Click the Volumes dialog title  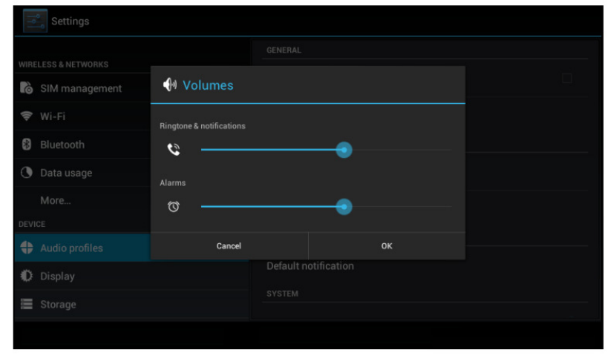[x=208, y=85]
